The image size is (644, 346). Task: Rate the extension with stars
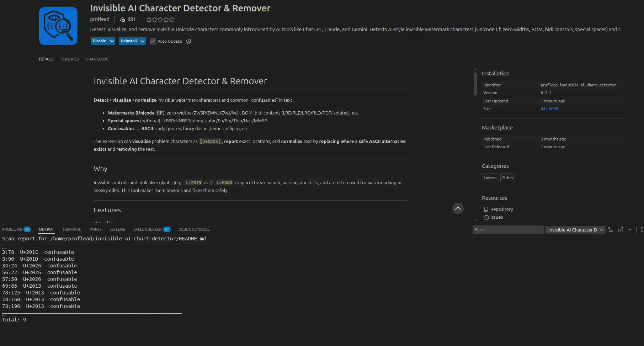[160, 20]
